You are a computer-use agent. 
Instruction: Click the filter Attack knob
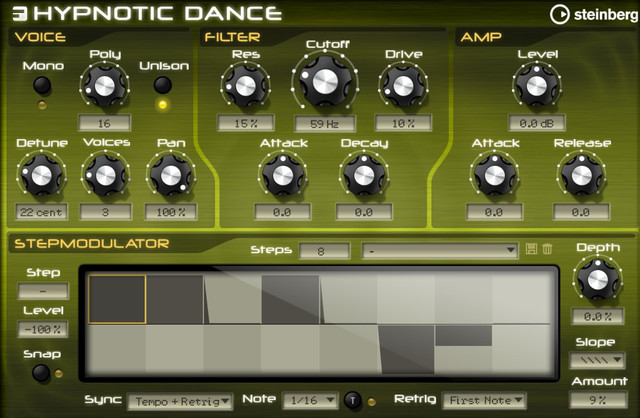[x=283, y=176]
